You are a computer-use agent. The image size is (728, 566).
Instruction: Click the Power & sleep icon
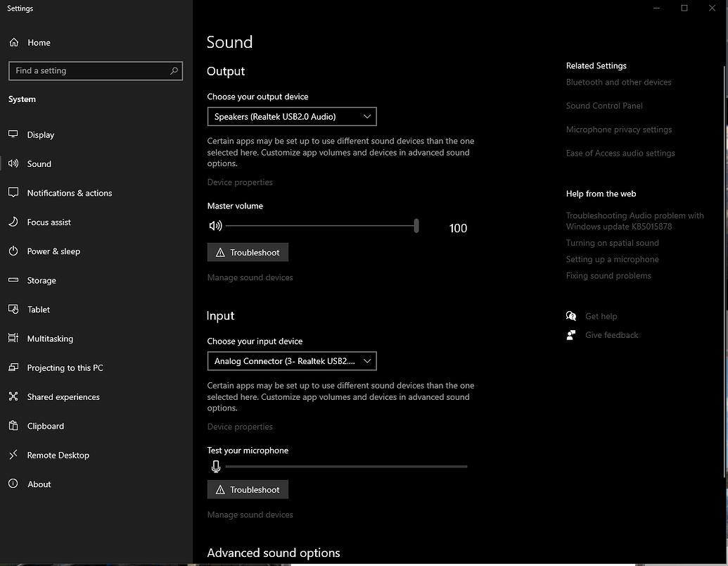(13, 251)
